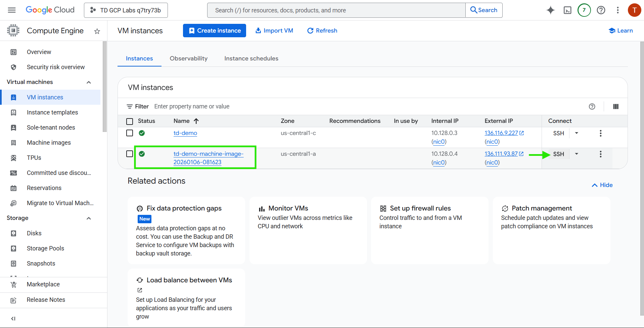Collapse the left sidebar panel

coord(13,318)
